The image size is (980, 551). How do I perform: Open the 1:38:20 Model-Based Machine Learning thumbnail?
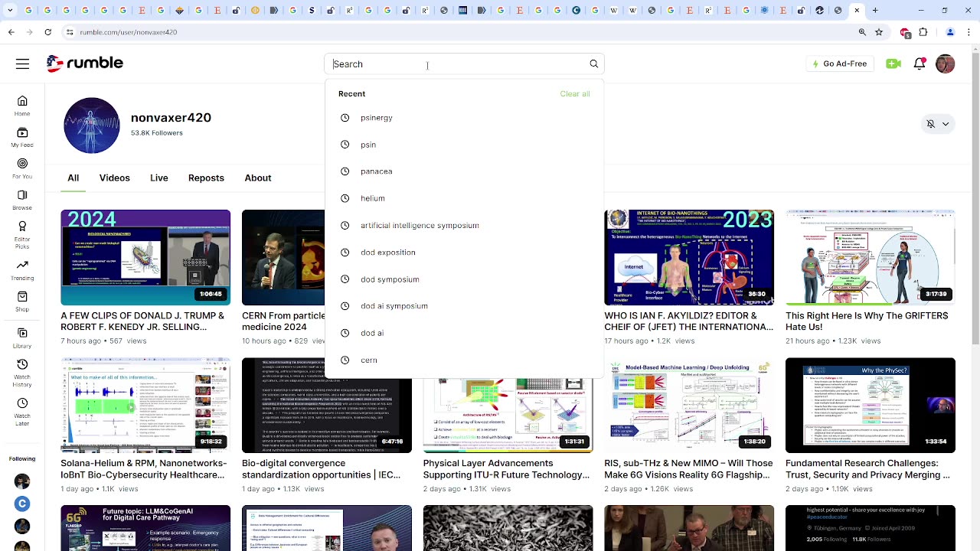[x=689, y=405]
